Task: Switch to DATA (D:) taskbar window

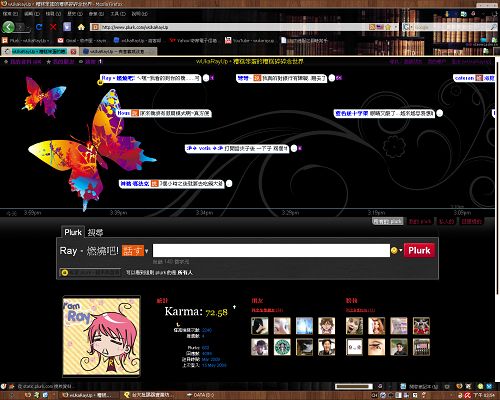Action: pyautogui.click(x=200, y=395)
